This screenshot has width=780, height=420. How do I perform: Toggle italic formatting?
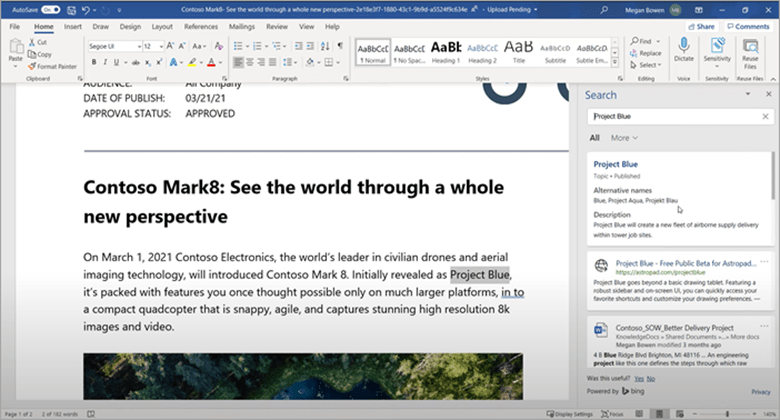click(x=106, y=62)
